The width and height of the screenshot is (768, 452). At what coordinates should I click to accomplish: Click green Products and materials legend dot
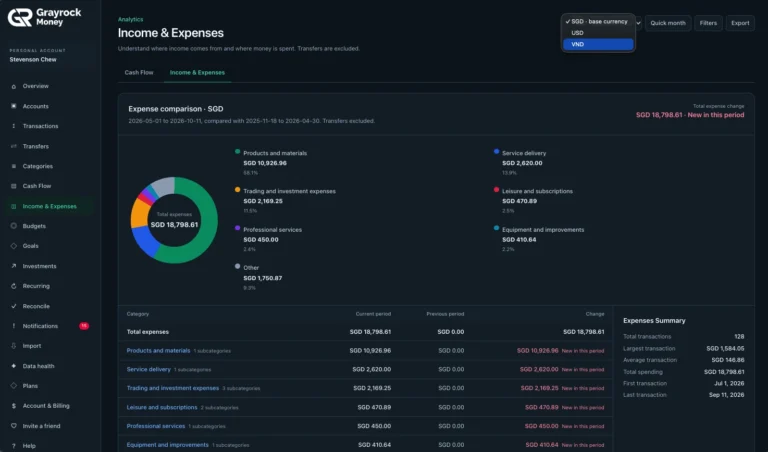[x=238, y=152]
